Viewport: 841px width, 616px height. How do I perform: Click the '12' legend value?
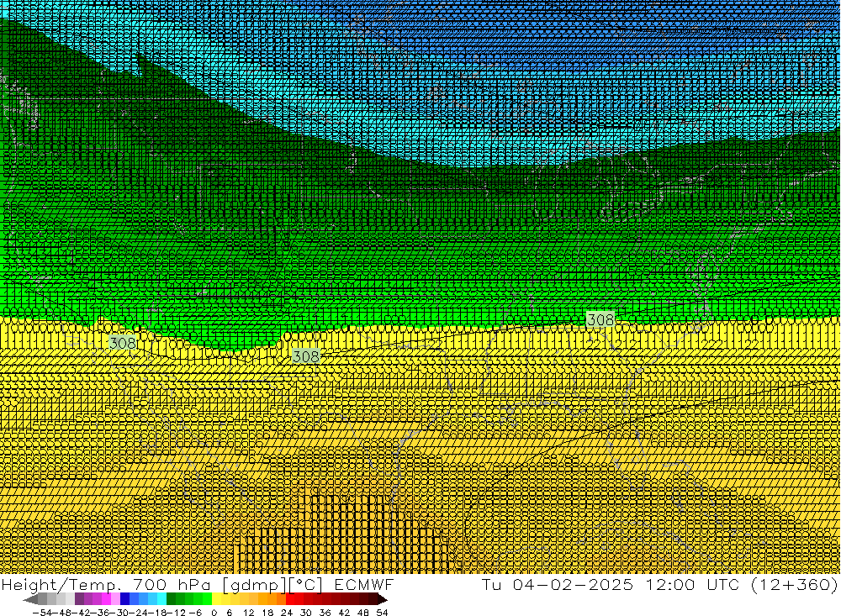[x=249, y=613]
